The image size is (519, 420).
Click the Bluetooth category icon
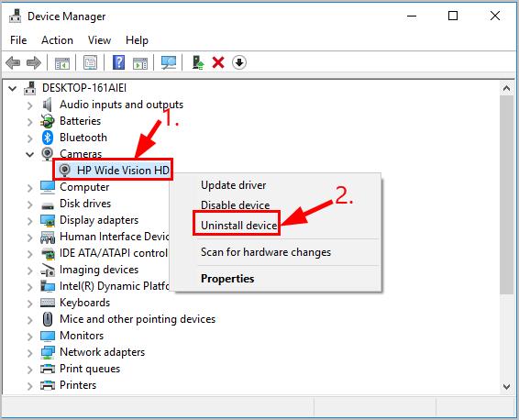point(48,138)
